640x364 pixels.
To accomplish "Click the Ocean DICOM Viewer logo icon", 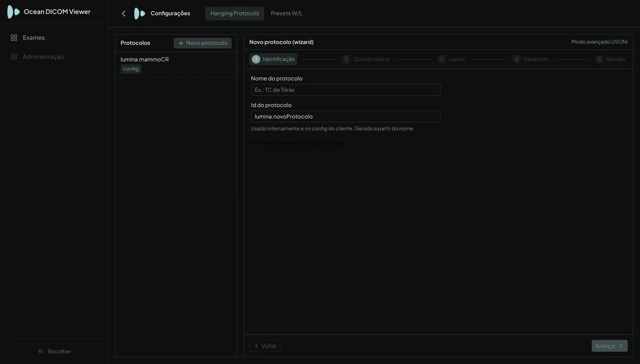I will (x=14, y=12).
